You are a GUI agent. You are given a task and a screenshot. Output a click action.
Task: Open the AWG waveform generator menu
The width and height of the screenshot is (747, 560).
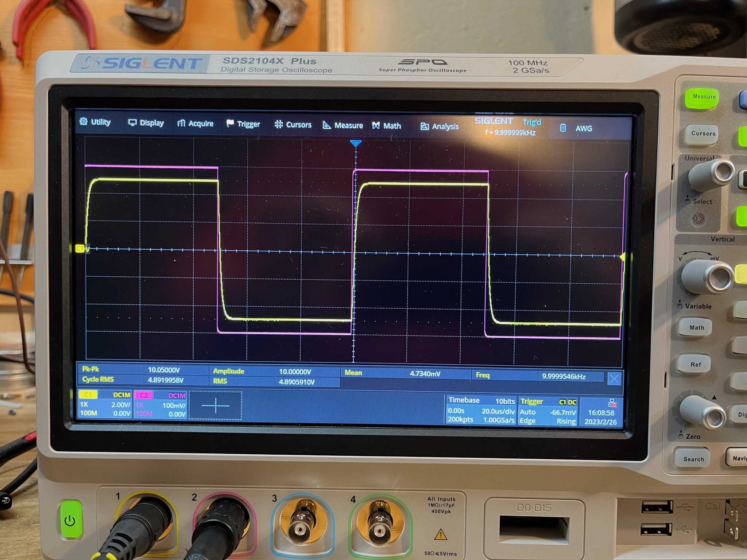point(576,128)
